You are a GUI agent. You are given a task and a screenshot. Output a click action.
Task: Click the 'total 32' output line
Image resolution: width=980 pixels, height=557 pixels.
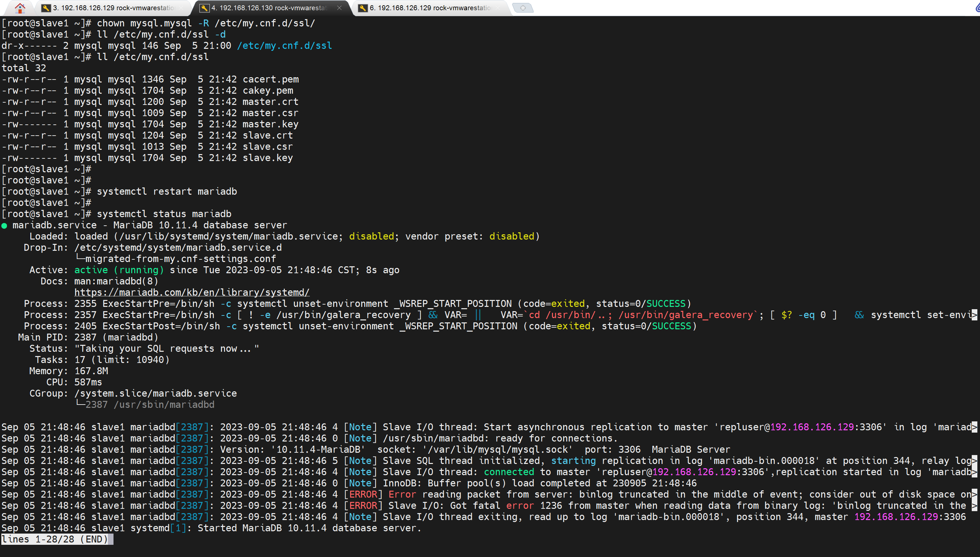[24, 68]
